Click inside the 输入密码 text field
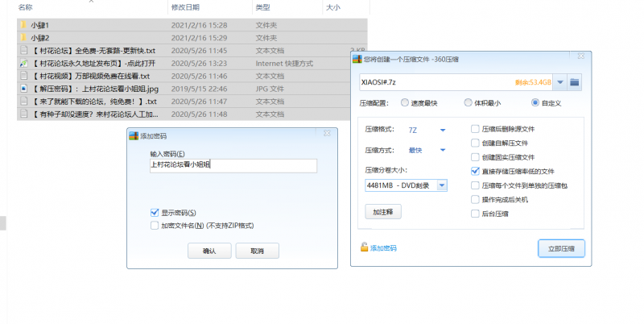644x324 pixels. (x=233, y=165)
